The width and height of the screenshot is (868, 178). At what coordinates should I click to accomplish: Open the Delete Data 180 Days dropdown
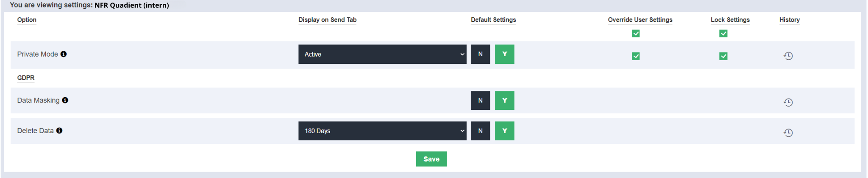pyautogui.click(x=382, y=131)
